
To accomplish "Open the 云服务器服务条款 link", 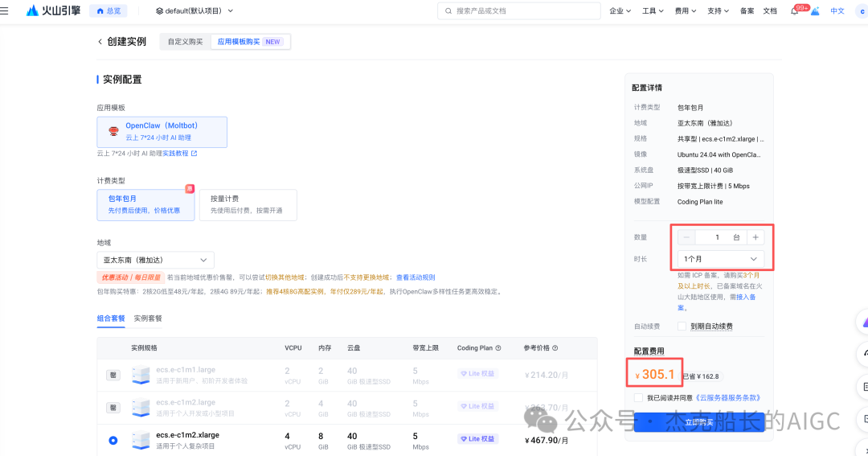I will click(x=727, y=398).
